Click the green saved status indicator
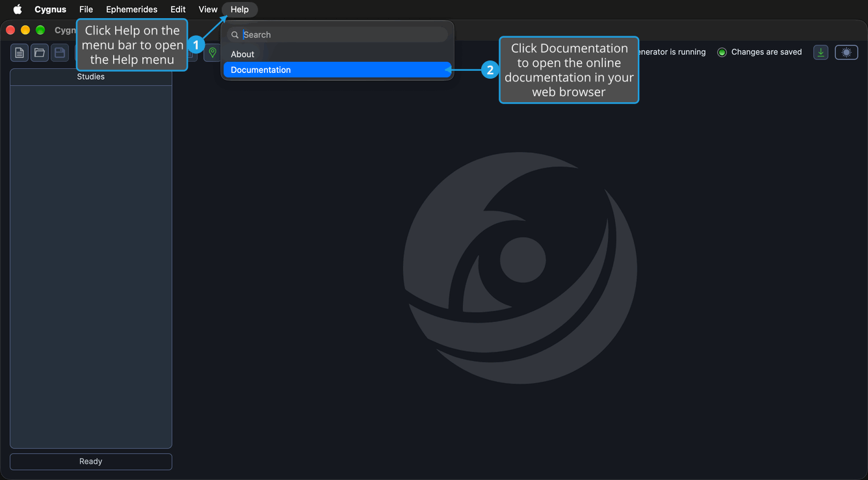The height and width of the screenshot is (480, 868). pyautogui.click(x=722, y=52)
